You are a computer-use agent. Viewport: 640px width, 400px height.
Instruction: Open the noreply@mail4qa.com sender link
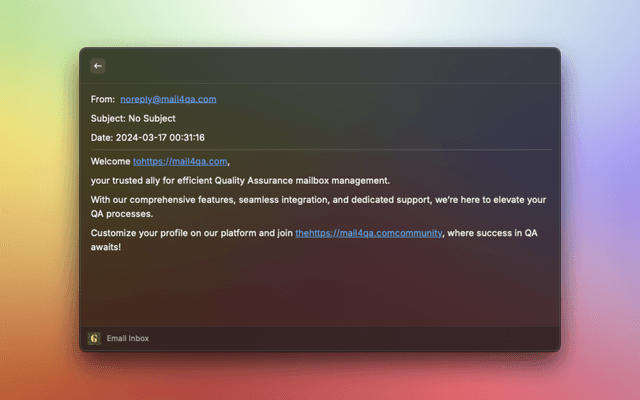pos(168,99)
